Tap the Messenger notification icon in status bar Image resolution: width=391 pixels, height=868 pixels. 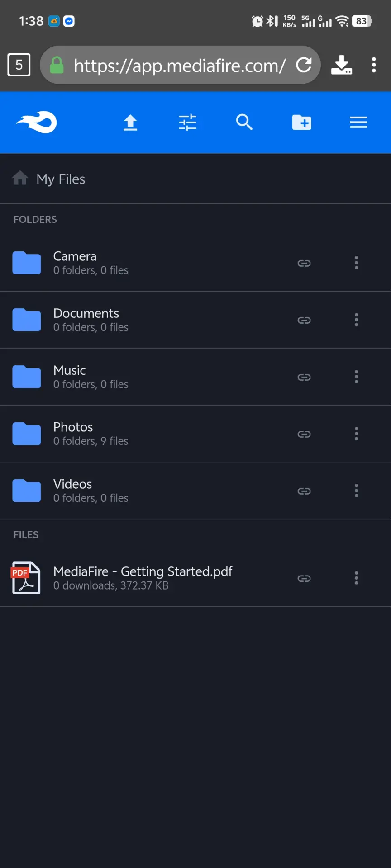pyautogui.click(x=69, y=21)
